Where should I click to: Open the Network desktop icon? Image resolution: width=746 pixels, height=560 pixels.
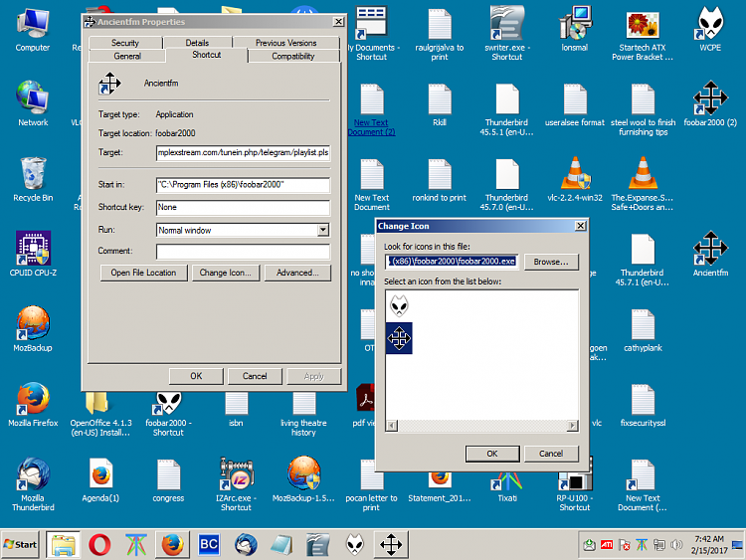[x=33, y=103]
